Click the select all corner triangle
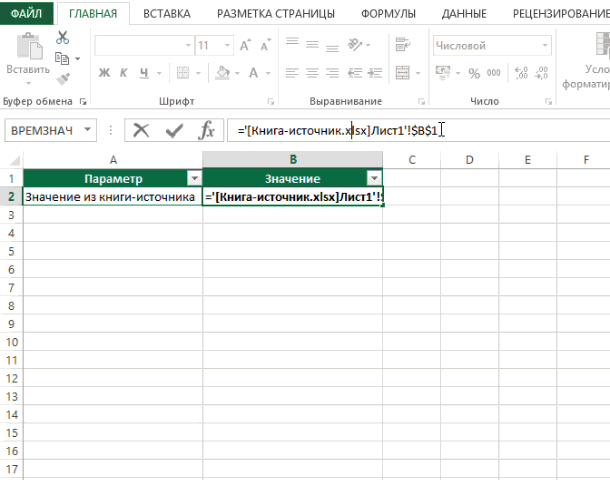Image resolution: width=610 pixels, height=480 pixels. pyautogui.click(x=14, y=160)
